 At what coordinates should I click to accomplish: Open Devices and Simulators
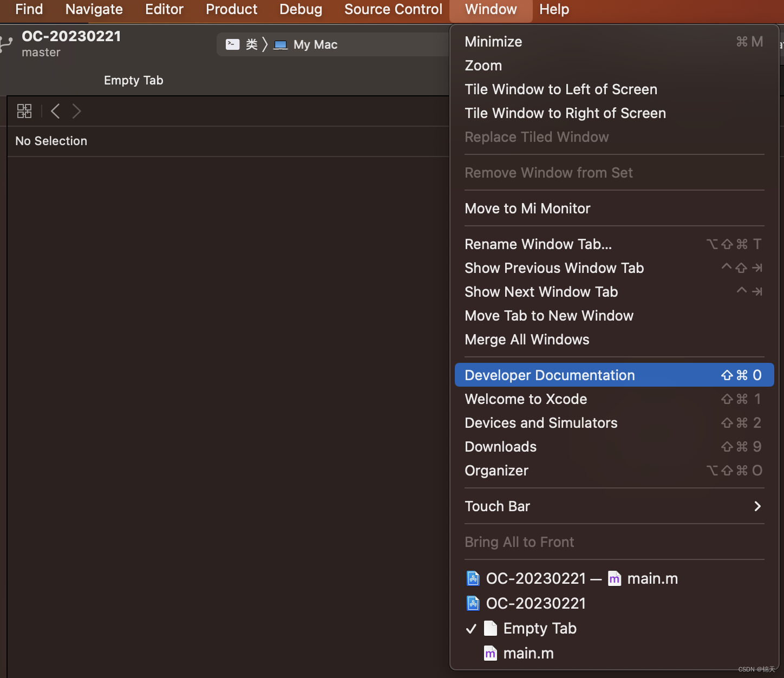tap(615, 423)
